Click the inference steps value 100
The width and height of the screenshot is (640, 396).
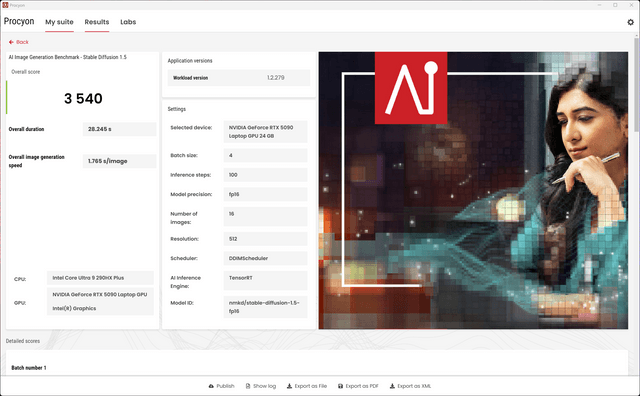tap(265, 175)
